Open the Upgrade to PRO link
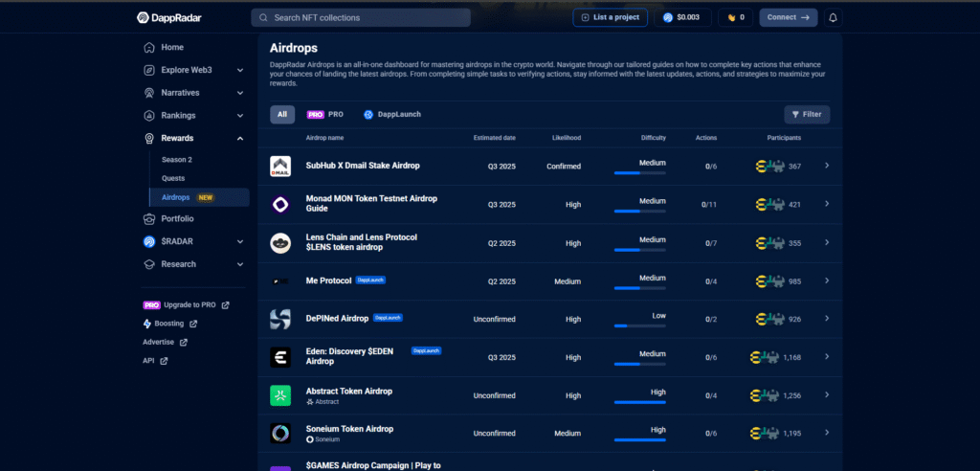Screen dimensions: 980x471 pyautogui.click(x=186, y=305)
